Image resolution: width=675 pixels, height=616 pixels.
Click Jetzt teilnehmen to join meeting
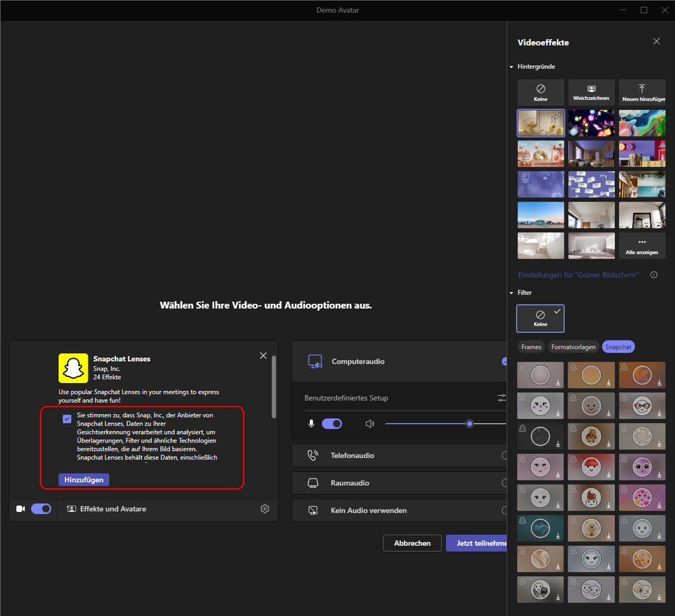click(477, 543)
